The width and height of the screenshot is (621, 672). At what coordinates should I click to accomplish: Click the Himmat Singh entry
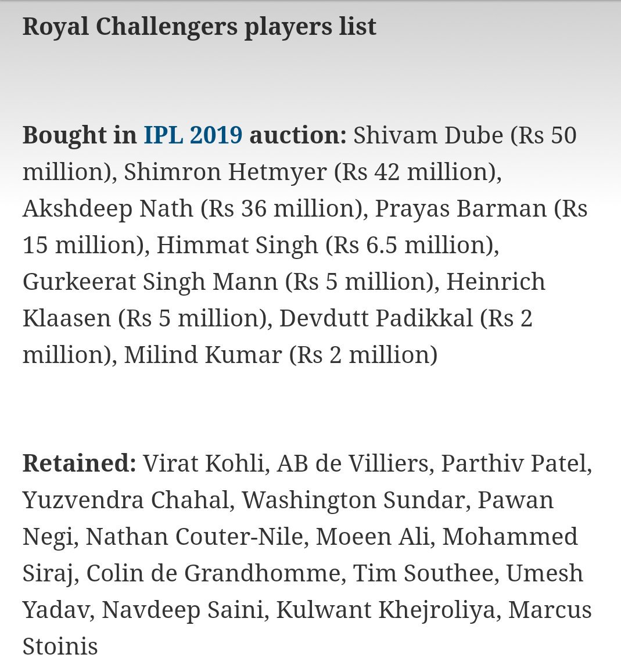click(238, 245)
